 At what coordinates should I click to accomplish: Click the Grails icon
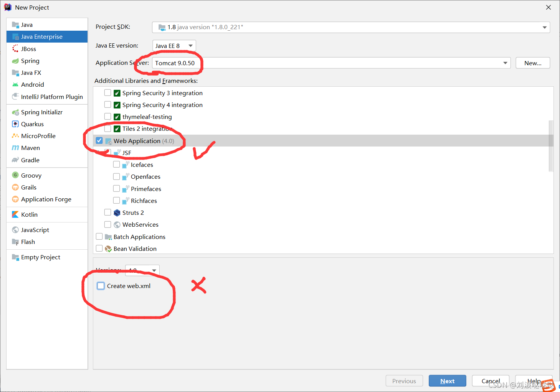15,187
